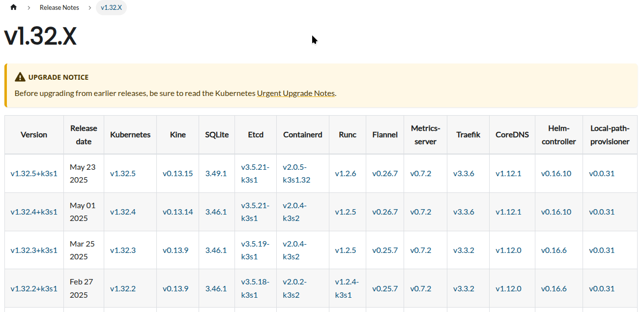Viewport: 644px width, 312px height.
Task: Open the Urgent Upgrade Notes link
Action: (x=295, y=93)
